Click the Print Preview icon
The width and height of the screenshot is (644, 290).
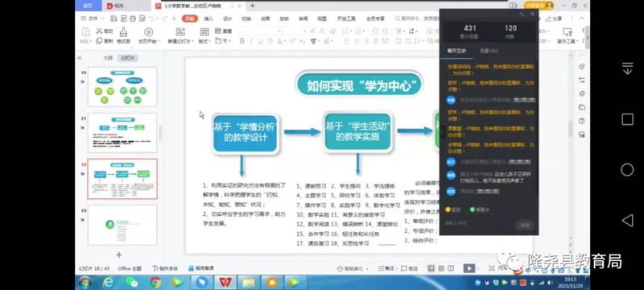coord(142,19)
